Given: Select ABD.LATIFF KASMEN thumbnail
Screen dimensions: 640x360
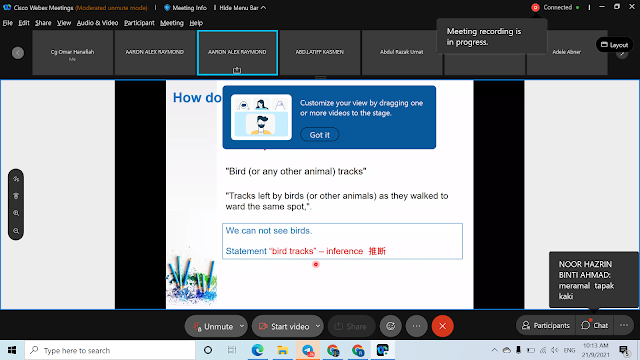Looking at the screenshot, I should (x=320, y=53).
